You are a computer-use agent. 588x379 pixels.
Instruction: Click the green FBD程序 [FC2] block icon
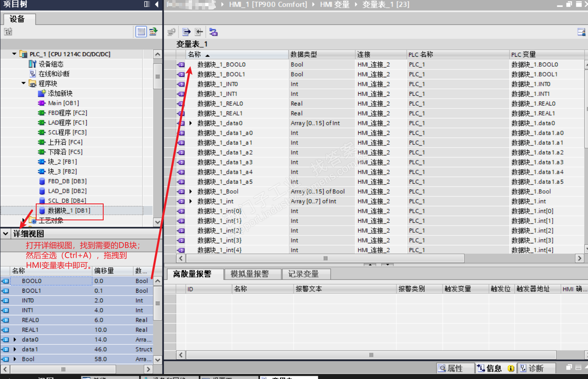click(x=42, y=113)
